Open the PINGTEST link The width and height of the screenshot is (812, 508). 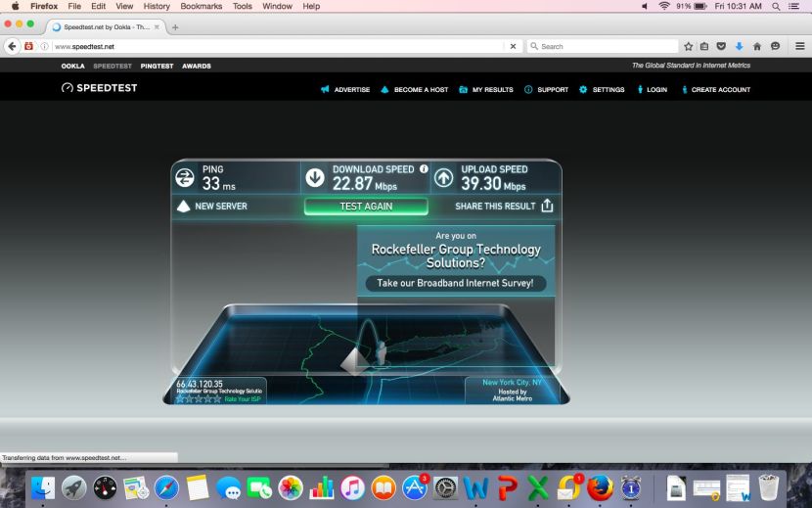(157, 67)
